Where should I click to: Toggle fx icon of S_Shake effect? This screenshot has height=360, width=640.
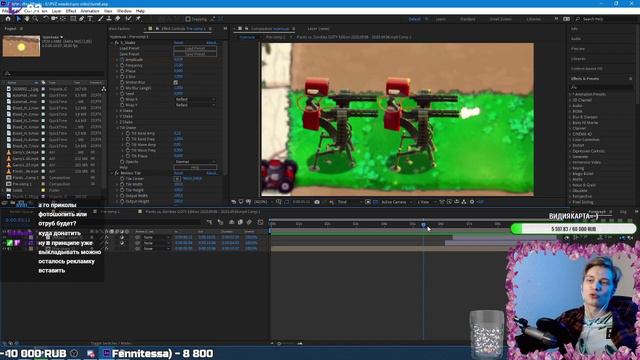click(117, 42)
